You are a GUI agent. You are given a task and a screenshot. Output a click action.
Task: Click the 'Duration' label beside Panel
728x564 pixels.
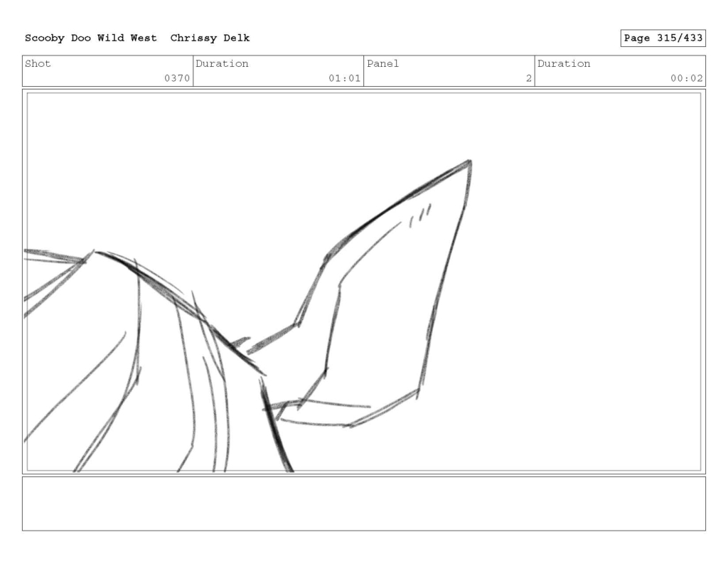(564, 63)
